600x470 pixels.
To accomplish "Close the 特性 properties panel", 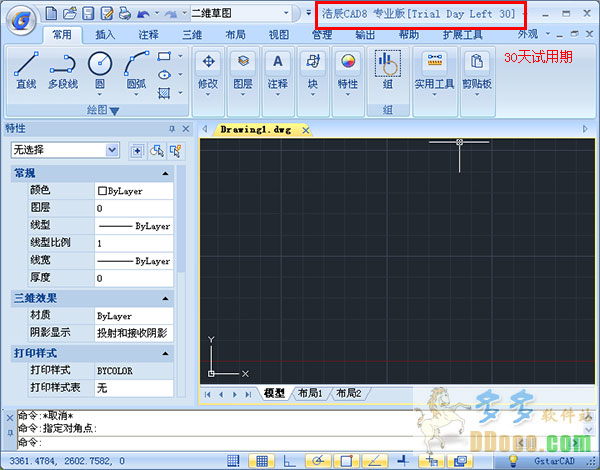I will [186, 129].
